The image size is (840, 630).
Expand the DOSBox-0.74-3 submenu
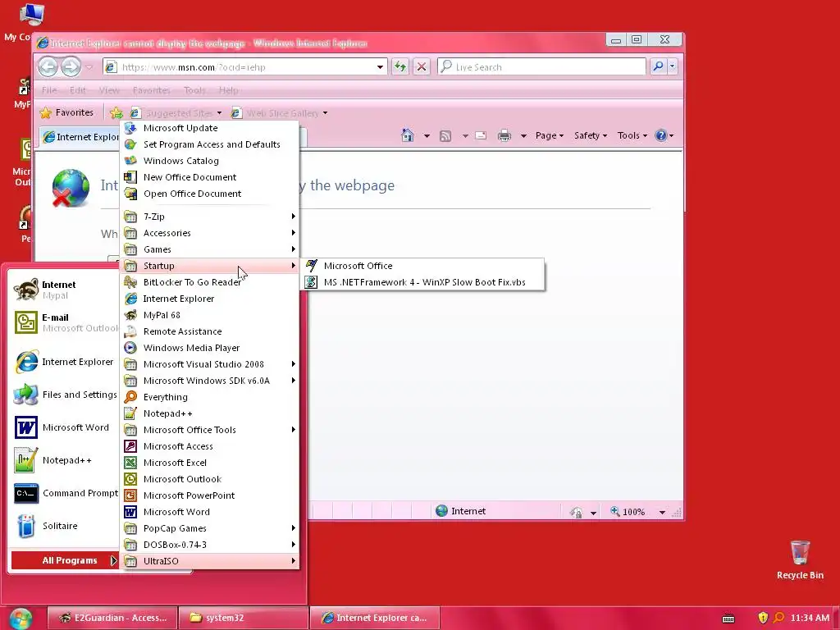tap(209, 545)
